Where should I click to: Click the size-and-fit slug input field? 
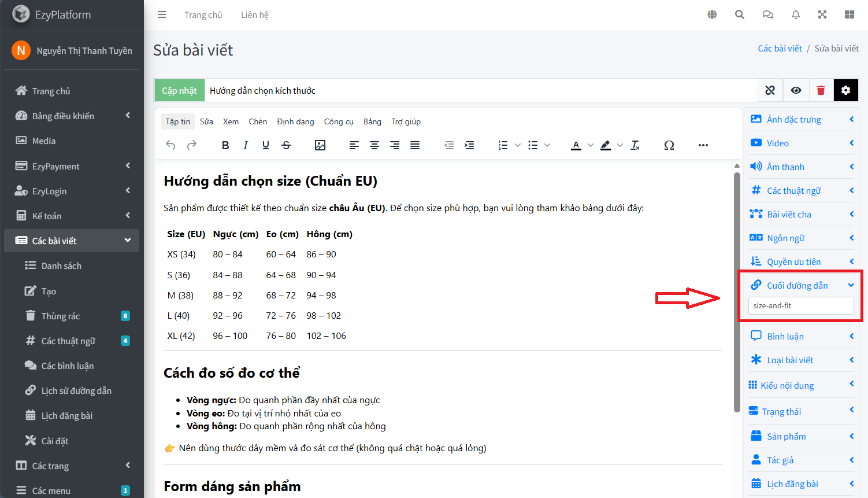pyautogui.click(x=800, y=305)
